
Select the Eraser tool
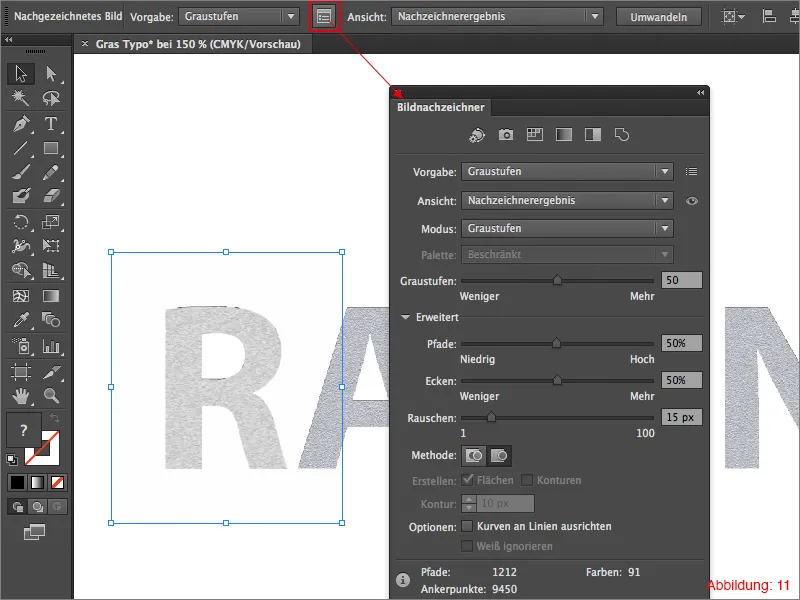click(51, 196)
